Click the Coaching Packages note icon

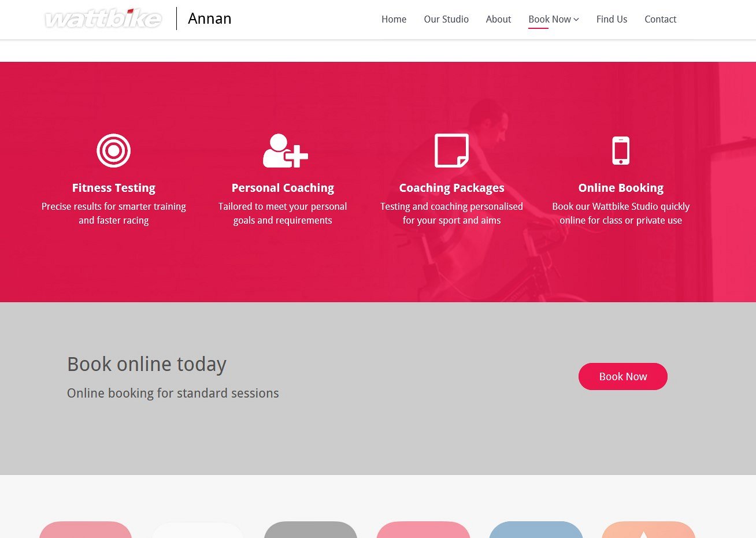click(x=451, y=151)
